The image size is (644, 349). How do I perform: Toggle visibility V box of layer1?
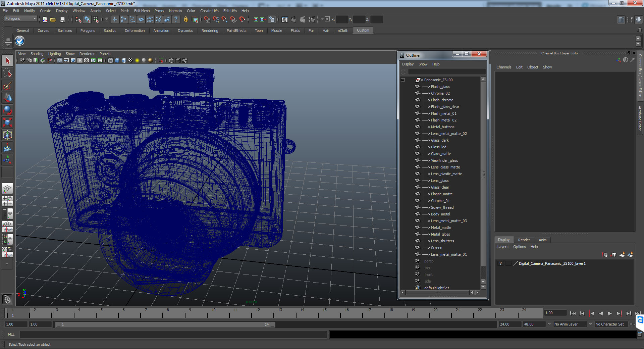501,263
